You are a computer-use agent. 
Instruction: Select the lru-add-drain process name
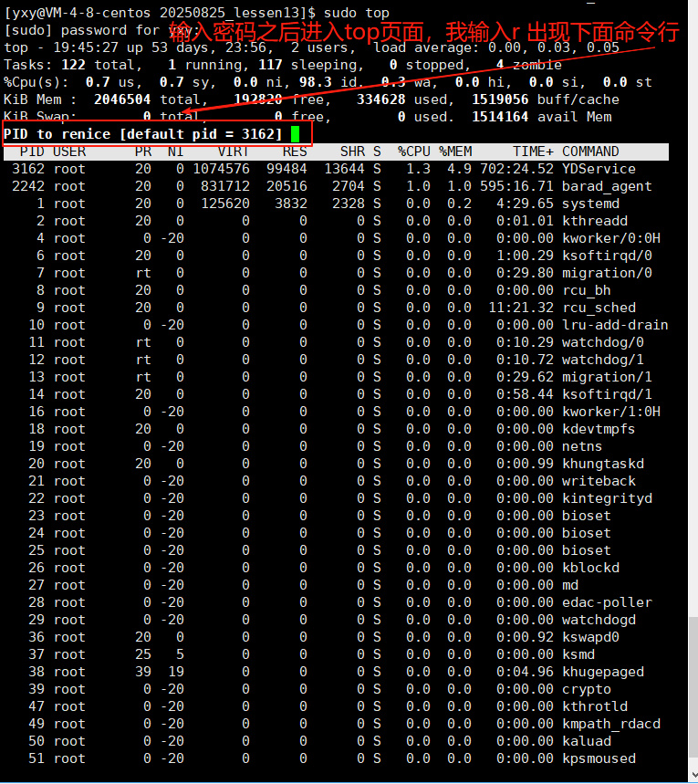coord(615,325)
